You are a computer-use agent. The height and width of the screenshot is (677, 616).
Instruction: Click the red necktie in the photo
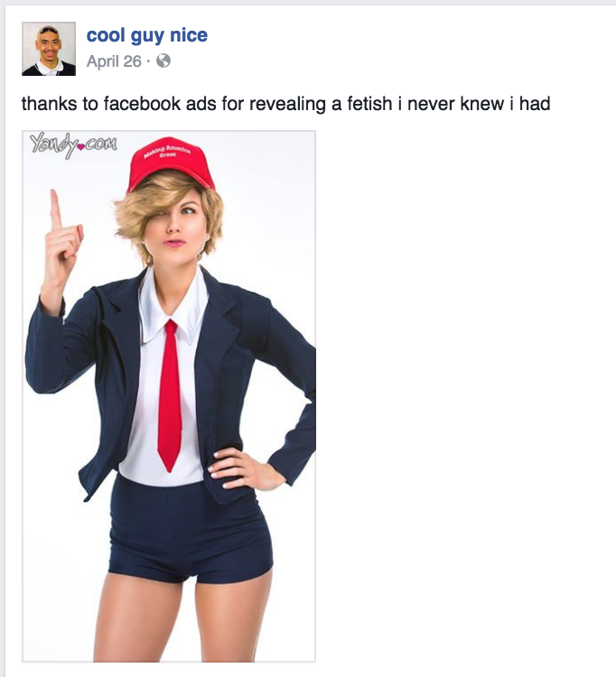tap(170, 395)
